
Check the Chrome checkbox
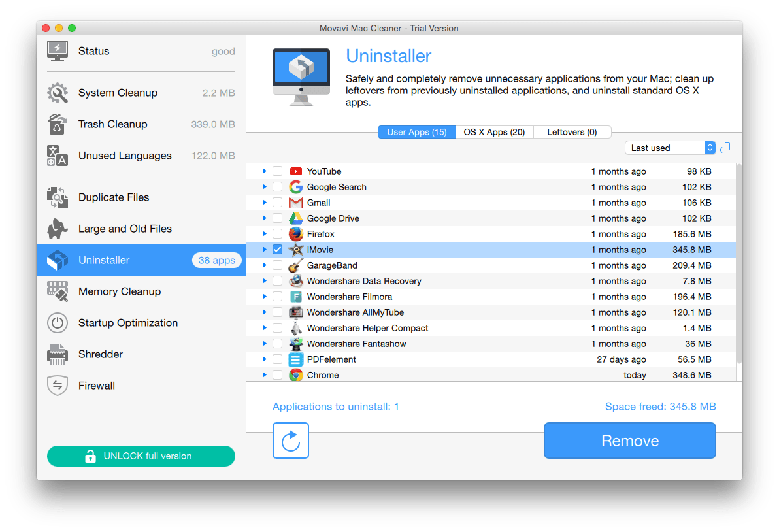pyautogui.click(x=277, y=375)
